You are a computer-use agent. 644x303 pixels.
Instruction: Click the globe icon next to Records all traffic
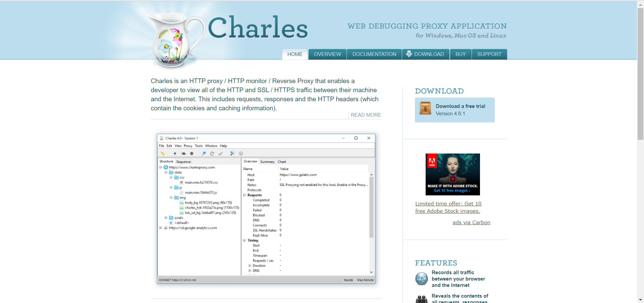[x=422, y=279]
